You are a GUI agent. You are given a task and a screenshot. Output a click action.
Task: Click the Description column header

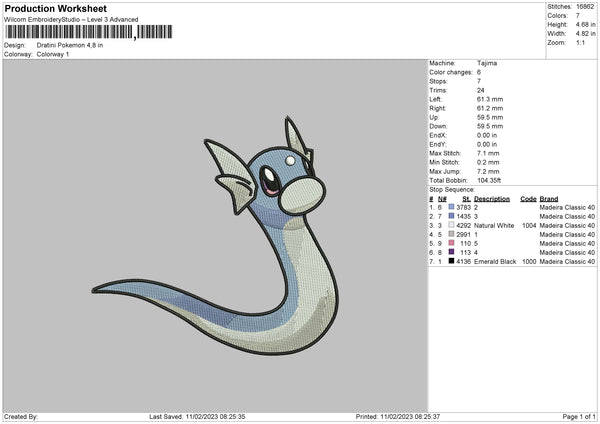pos(492,199)
